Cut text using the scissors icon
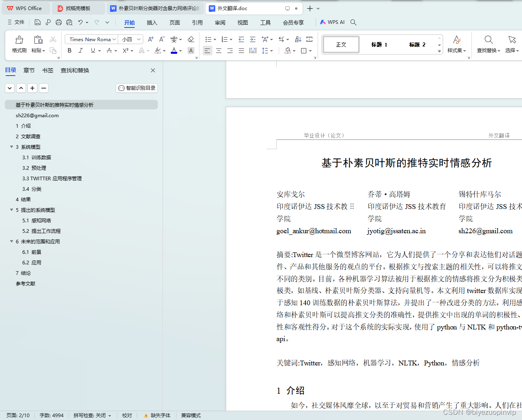The height and width of the screenshot is (420, 522). (53, 39)
